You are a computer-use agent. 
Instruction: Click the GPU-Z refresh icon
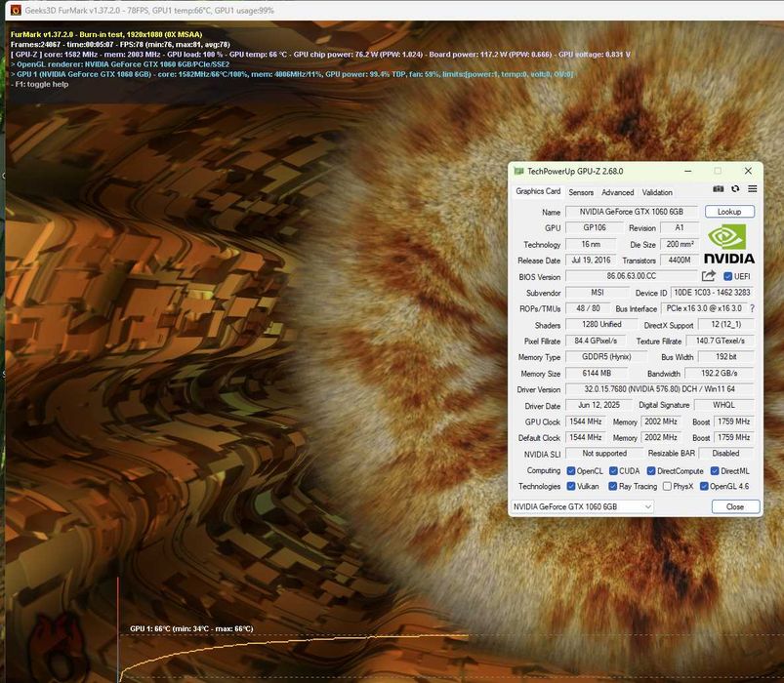click(x=735, y=189)
